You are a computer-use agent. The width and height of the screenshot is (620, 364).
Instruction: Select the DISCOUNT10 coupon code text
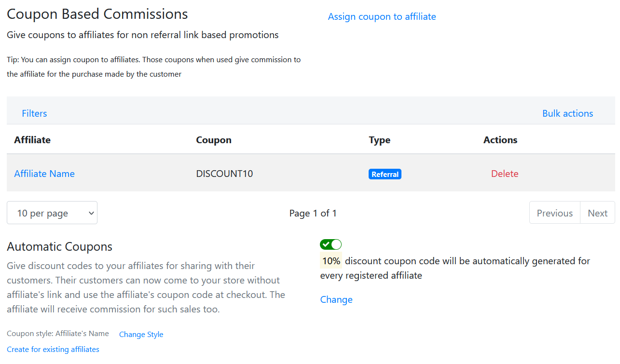(x=224, y=174)
